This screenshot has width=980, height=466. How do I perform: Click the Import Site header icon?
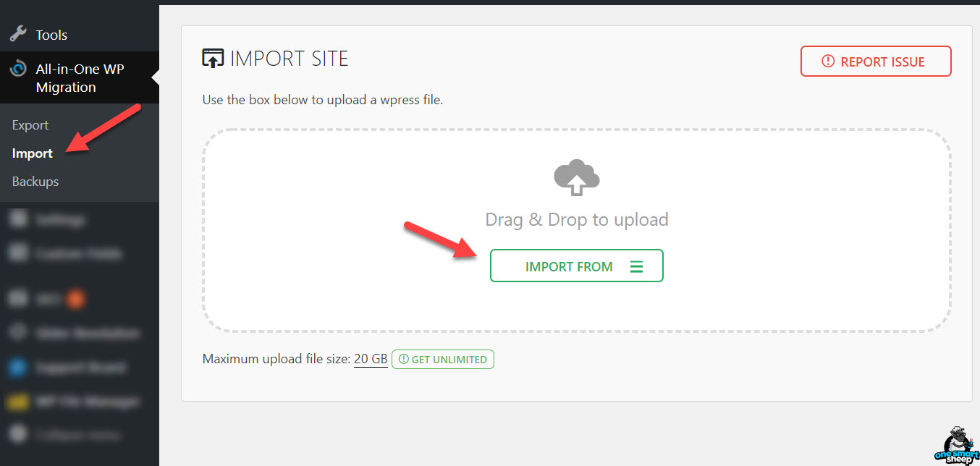[213, 59]
